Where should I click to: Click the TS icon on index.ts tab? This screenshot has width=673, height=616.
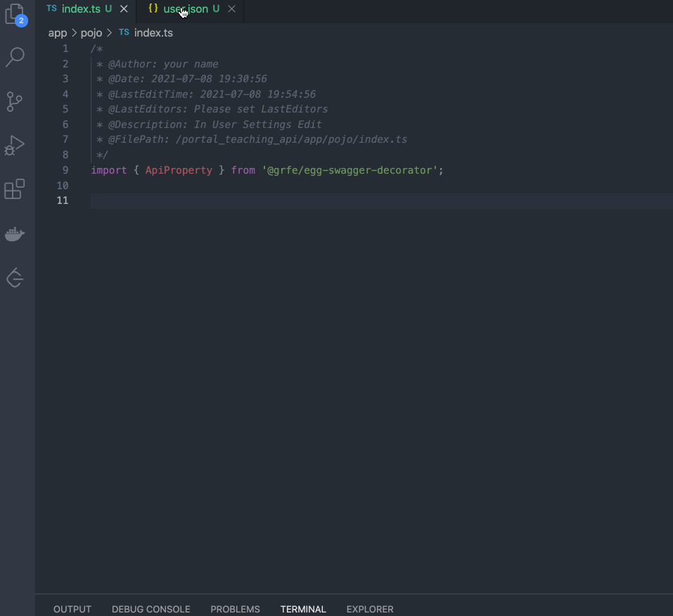(51, 8)
